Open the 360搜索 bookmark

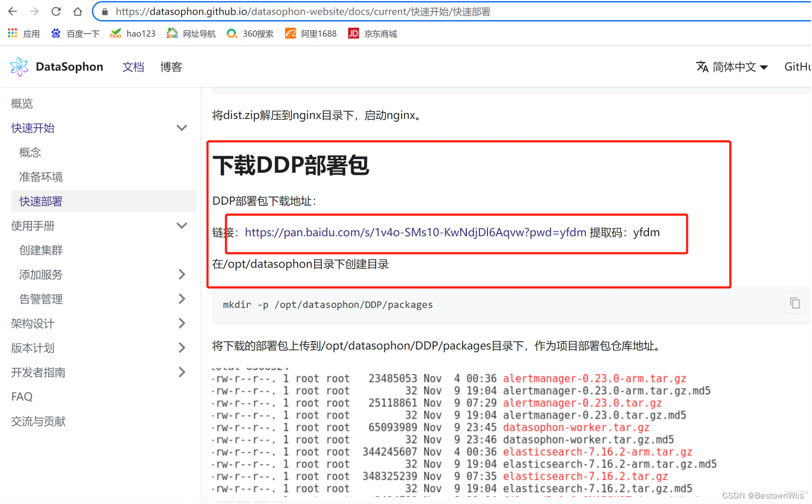coord(250,34)
